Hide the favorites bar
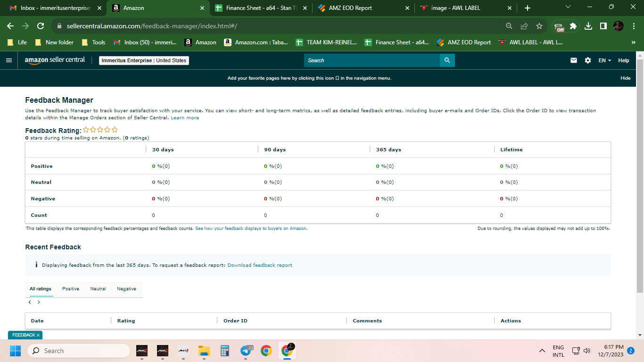This screenshot has width=644, height=362. [x=625, y=78]
